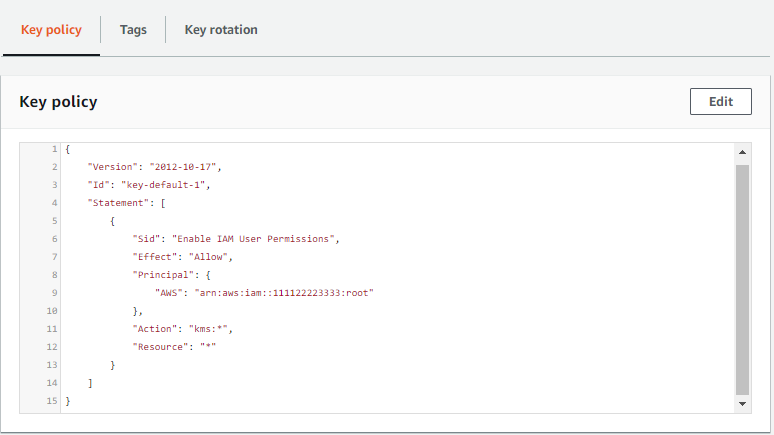
Task: Open the Key rotation tab
Action: [x=221, y=30]
